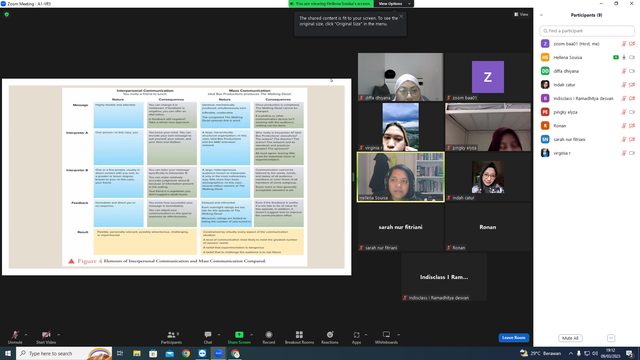Click the Leave Room button
This screenshot has height=360, width=640.
pos(513,338)
